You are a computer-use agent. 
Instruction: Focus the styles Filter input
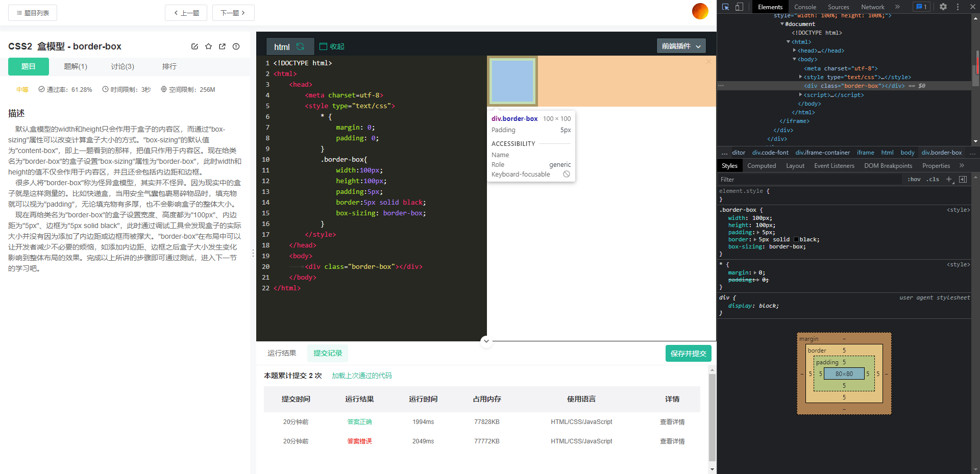click(x=810, y=180)
